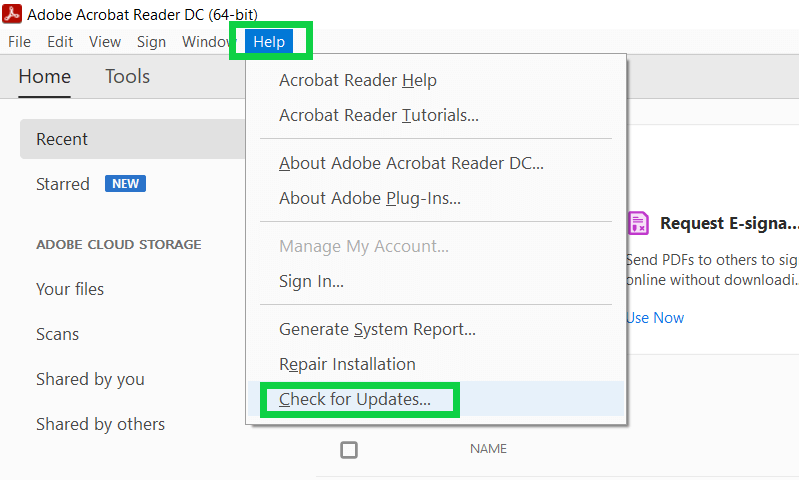
Task: Open the Sign menu
Action: pyautogui.click(x=151, y=42)
